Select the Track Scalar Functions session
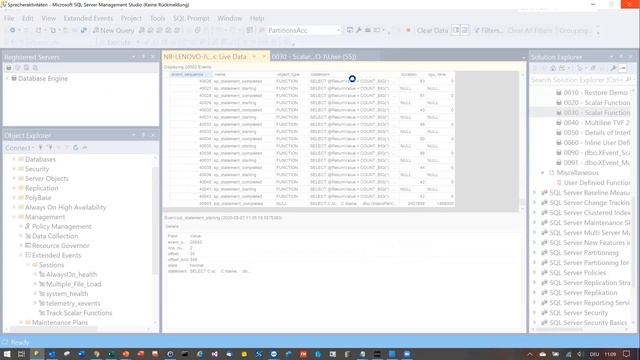The width and height of the screenshot is (640, 360). (x=79, y=313)
